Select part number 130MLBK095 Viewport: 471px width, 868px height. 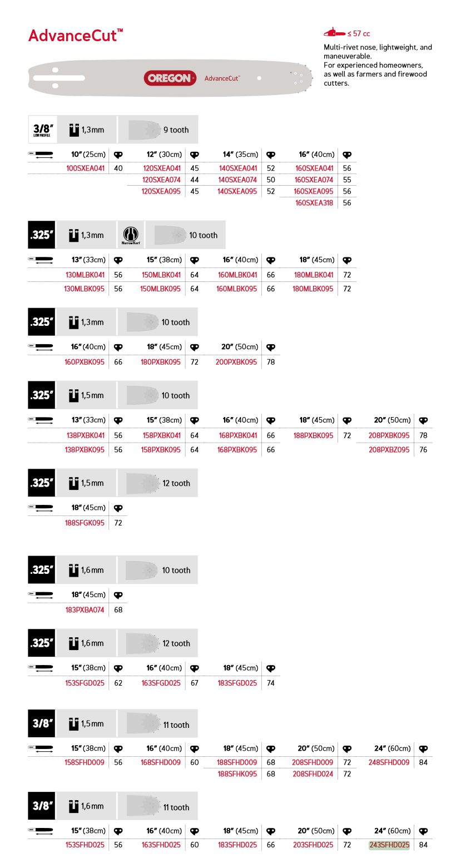point(85,289)
